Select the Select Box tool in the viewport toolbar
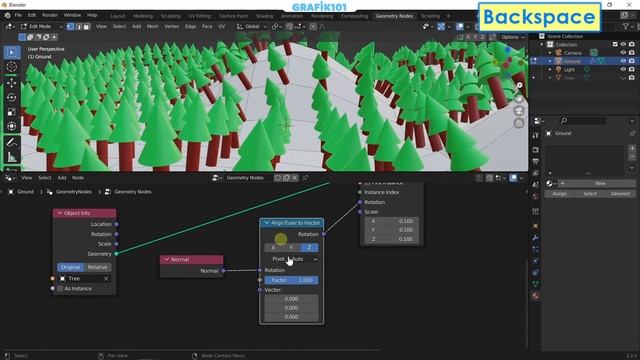 [x=11, y=53]
